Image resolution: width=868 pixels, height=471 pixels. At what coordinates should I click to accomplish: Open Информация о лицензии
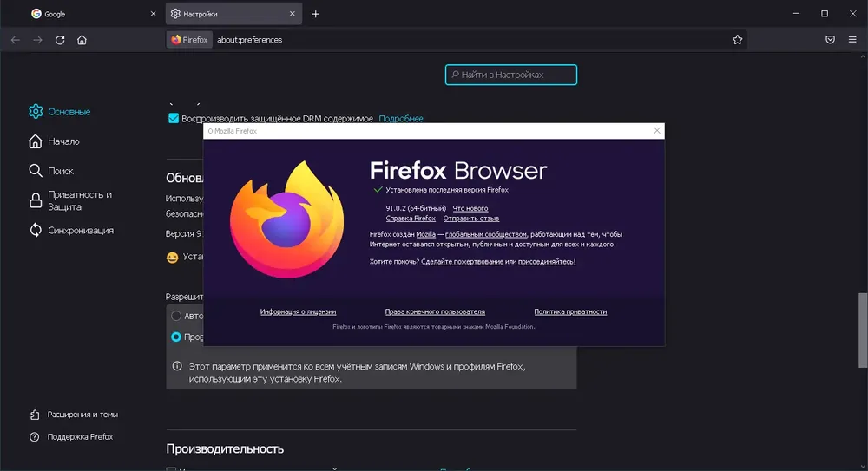pos(298,312)
